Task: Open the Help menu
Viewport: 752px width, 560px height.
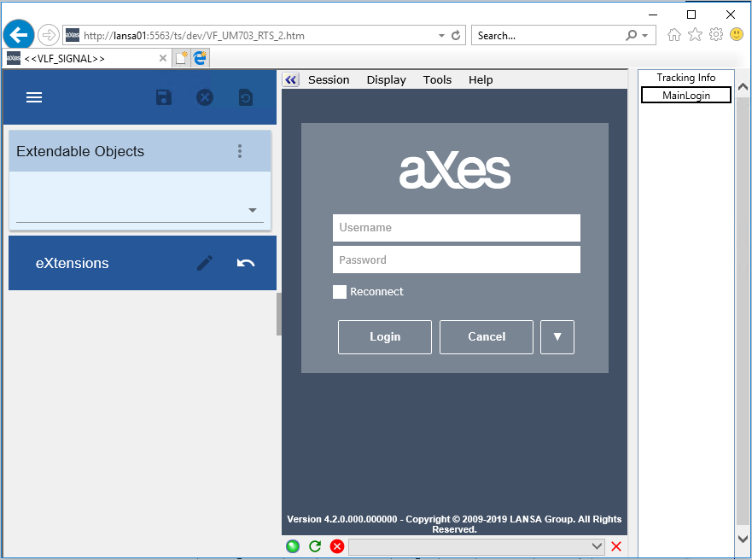Action: (x=481, y=79)
